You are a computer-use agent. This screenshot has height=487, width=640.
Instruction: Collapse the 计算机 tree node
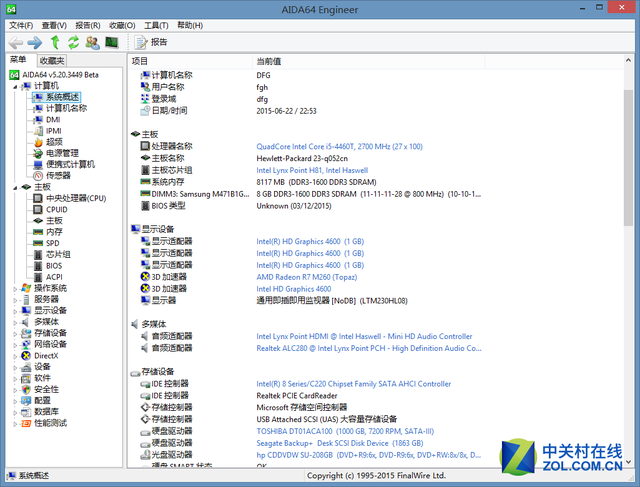coord(15,87)
